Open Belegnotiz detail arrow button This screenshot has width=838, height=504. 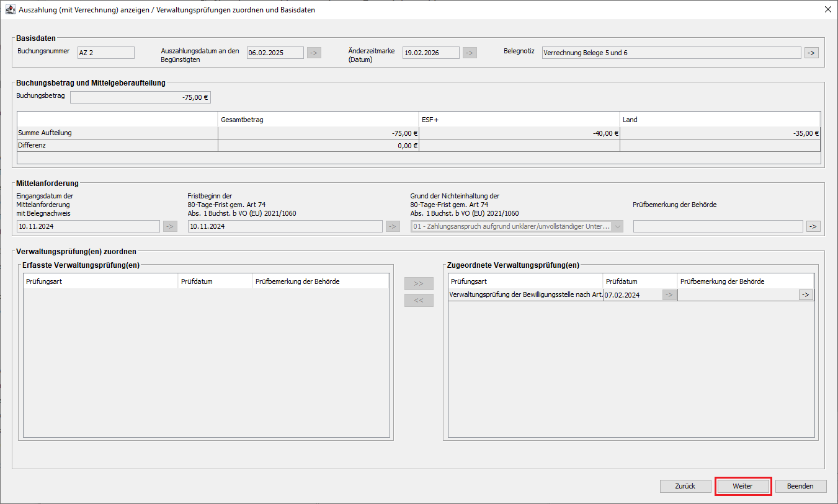(x=811, y=53)
